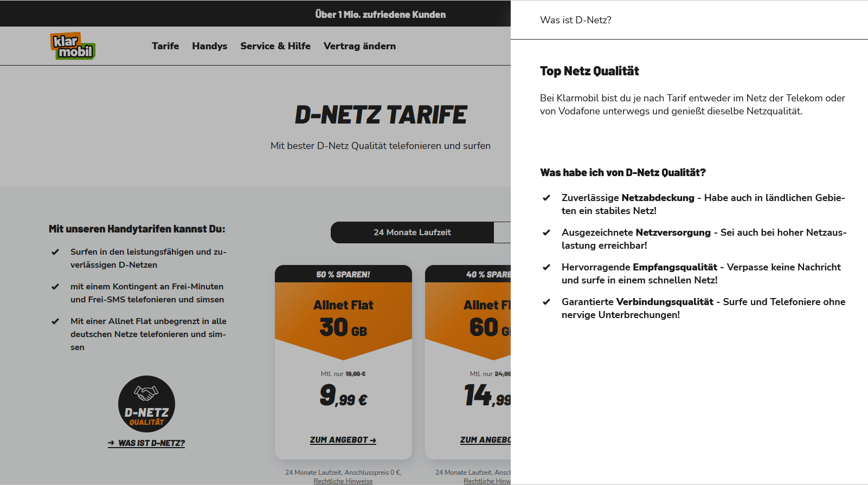The height and width of the screenshot is (485, 868).
Task: Click the 9,99 € price
Action: [343, 395]
